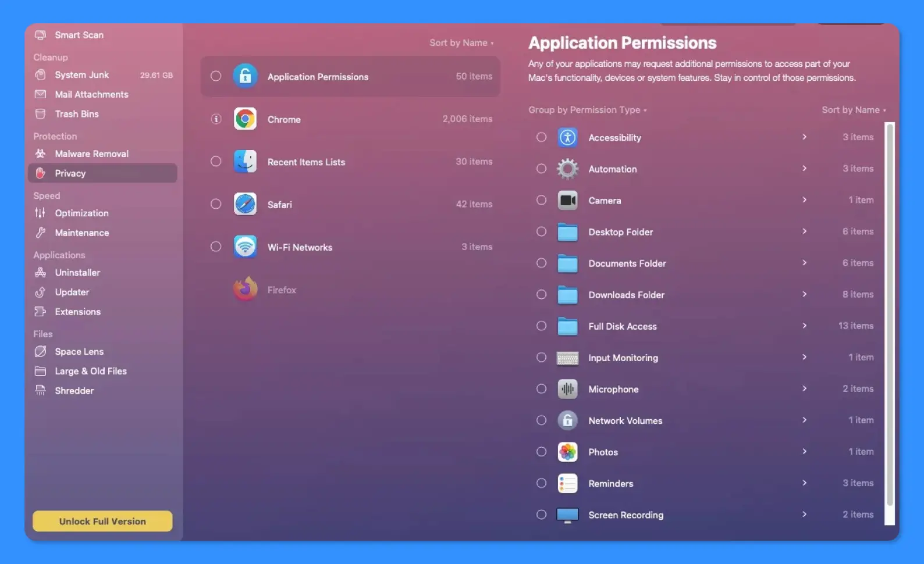Click the Accessibility permission icon
Viewport: 924px width, 564px height.
[567, 137]
